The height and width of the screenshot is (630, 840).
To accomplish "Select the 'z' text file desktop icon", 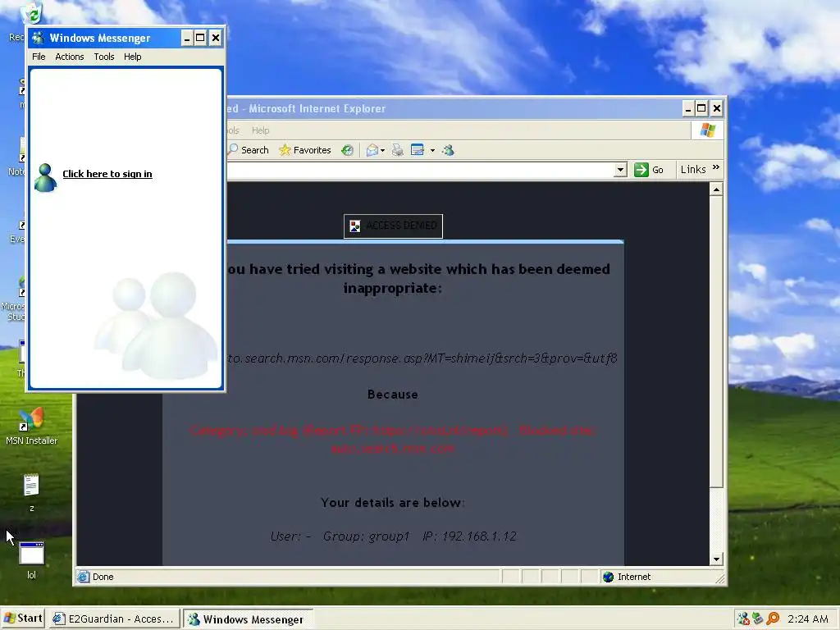I will (x=32, y=492).
